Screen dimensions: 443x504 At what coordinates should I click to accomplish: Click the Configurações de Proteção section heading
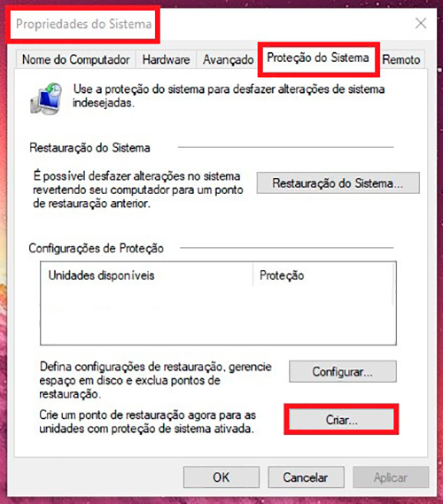[x=96, y=248]
